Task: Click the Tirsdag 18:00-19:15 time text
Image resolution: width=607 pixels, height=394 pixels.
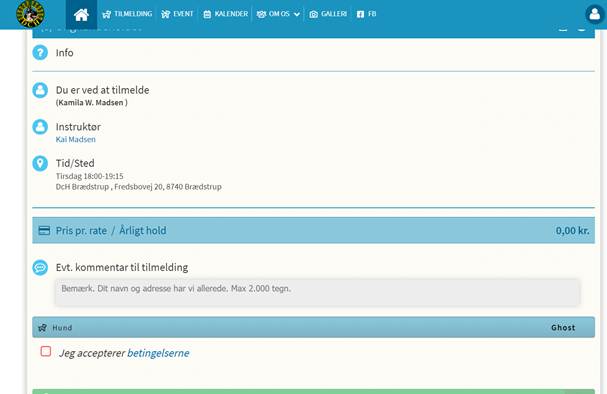Action: 89,176
